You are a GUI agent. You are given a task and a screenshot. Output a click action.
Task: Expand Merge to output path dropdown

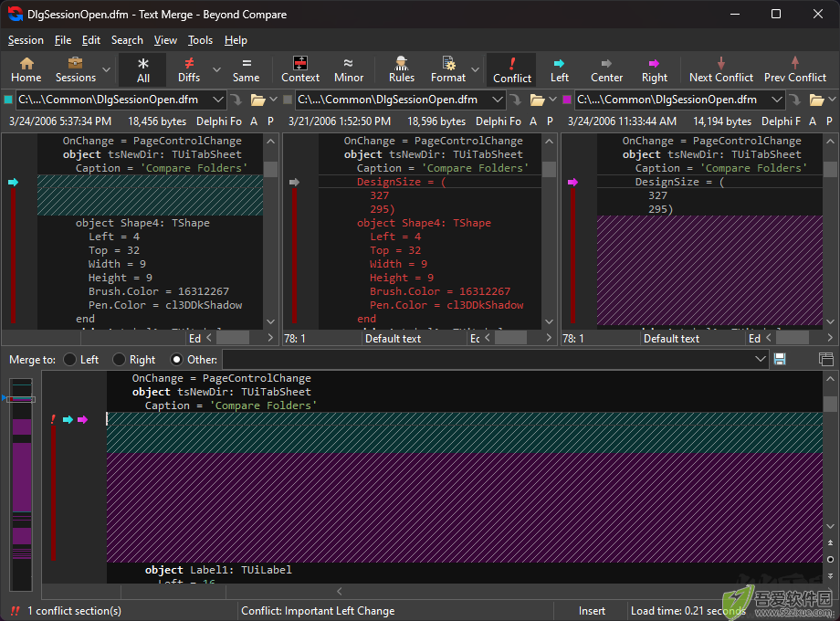click(760, 359)
